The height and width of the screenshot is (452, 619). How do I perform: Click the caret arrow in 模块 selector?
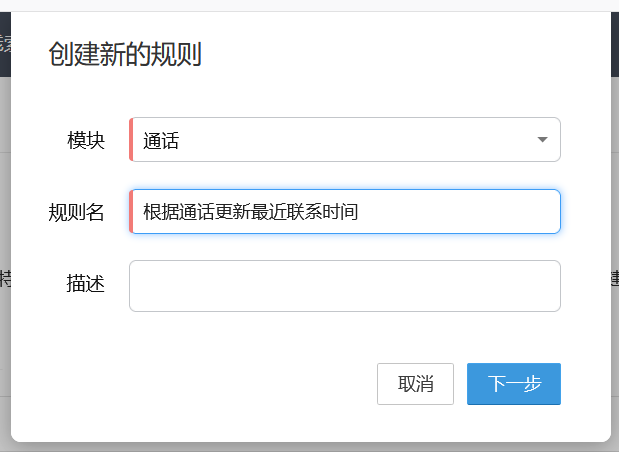click(542, 140)
